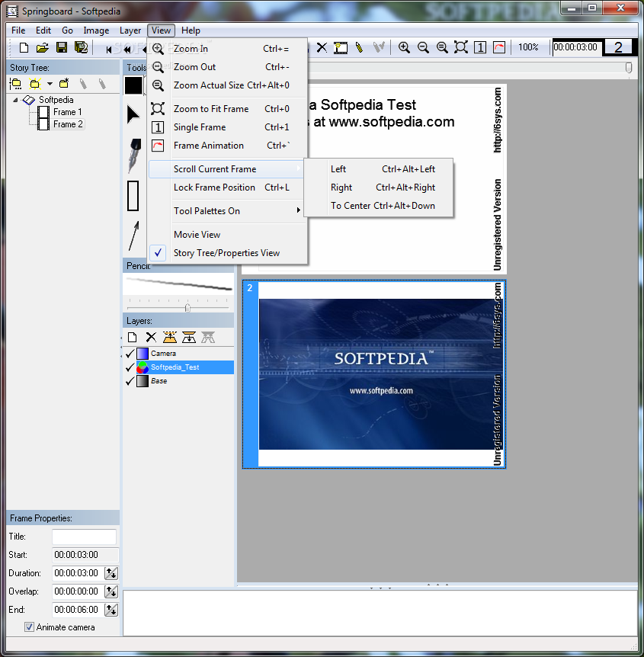Click Duration stepper button

[x=111, y=573]
